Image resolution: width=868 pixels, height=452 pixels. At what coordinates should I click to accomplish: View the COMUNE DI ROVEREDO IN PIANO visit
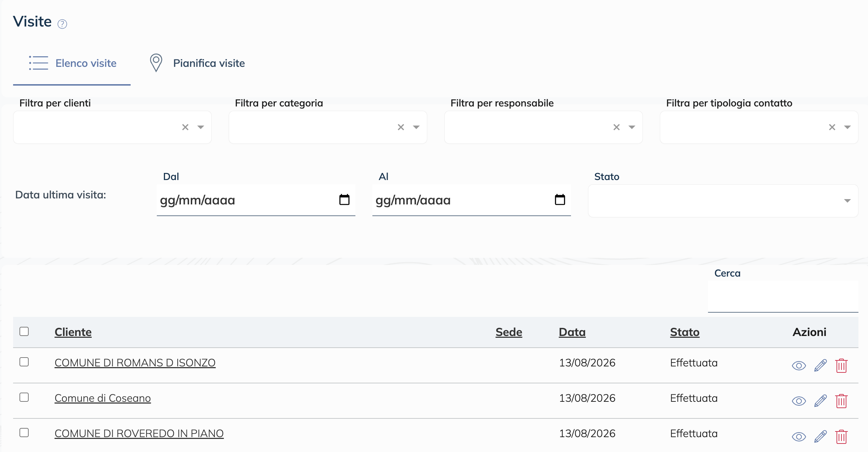[x=799, y=436]
